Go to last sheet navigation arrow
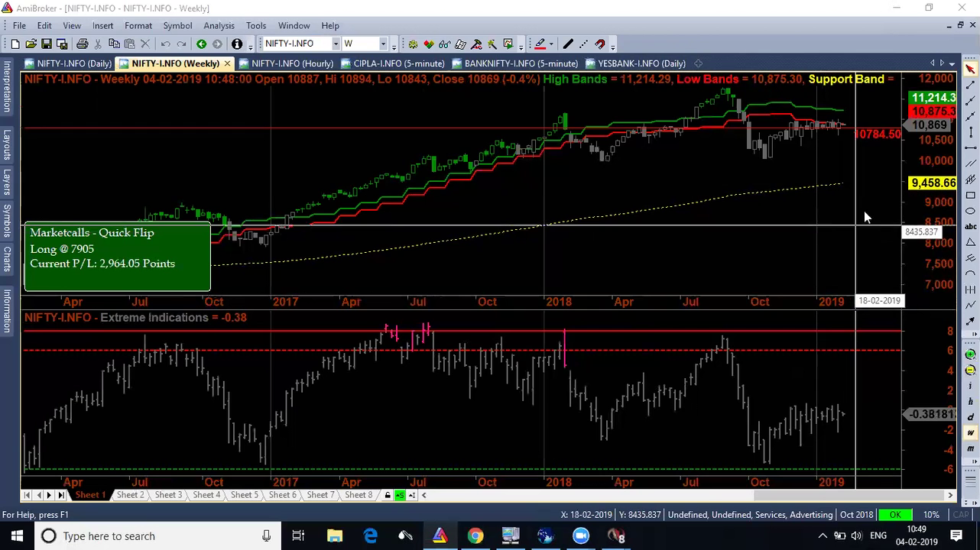 [61, 495]
